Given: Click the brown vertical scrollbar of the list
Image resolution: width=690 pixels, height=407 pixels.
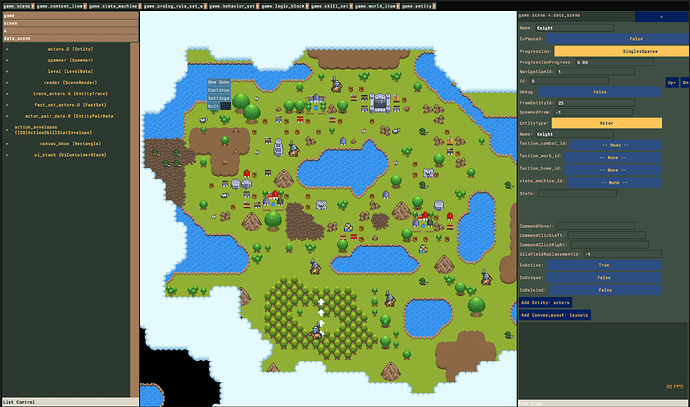Looking at the screenshot, I should coord(134,220).
